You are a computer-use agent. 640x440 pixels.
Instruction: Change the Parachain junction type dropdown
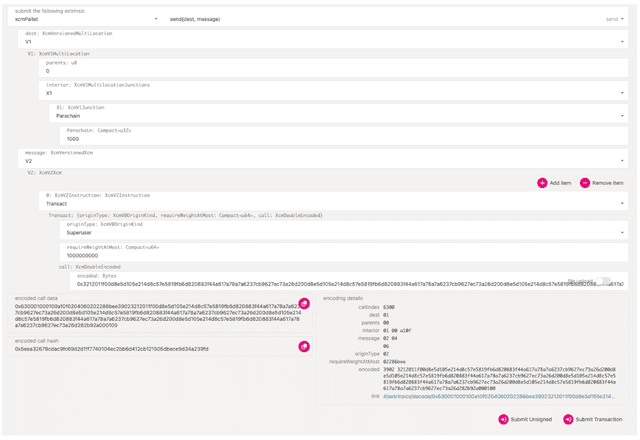pyautogui.click(x=340, y=115)
